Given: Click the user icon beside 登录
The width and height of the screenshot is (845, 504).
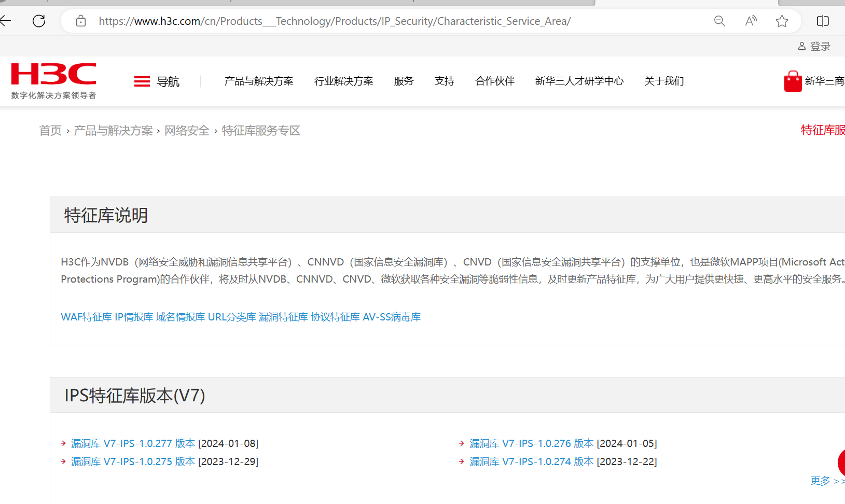Looking at the screenshot, I should pos(802,47).
